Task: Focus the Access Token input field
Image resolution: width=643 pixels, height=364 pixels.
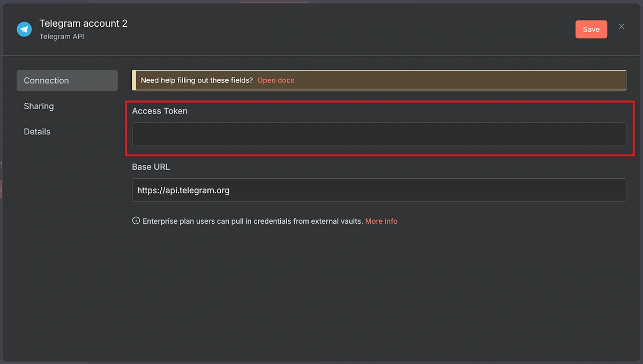Action: tap(379, 134)
